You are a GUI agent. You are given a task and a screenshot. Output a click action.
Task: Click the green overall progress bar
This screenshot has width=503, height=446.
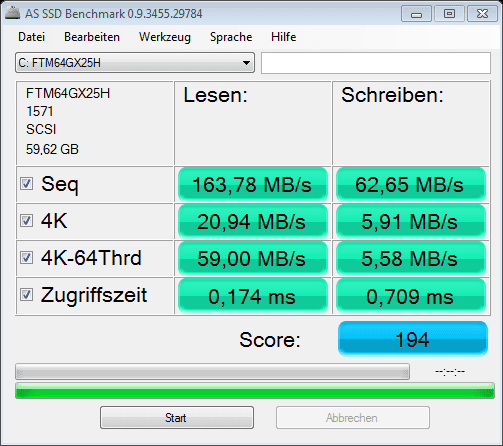click(255, 390)
